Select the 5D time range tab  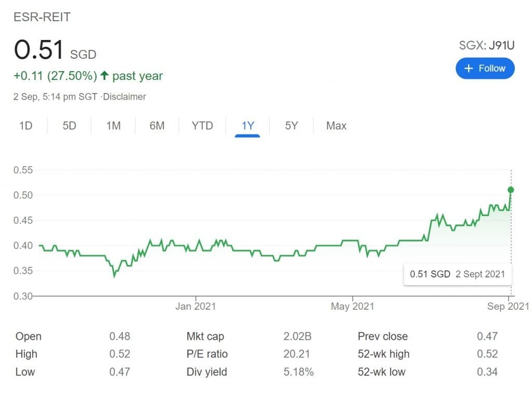tap(69, 126)
